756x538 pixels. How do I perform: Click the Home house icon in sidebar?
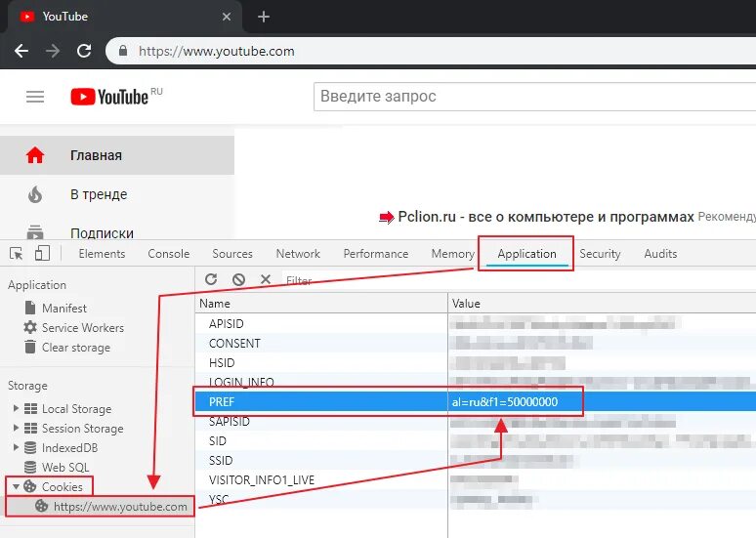[35, 155]
